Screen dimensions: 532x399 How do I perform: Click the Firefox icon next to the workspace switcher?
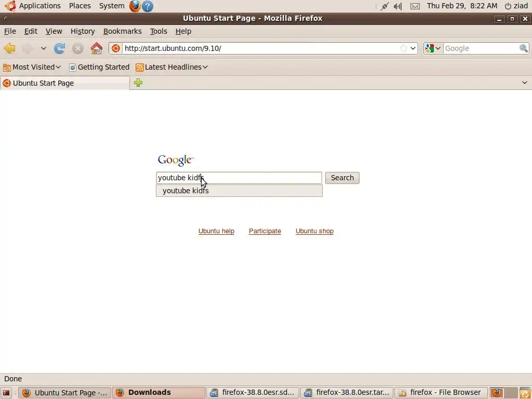point(497,393)
